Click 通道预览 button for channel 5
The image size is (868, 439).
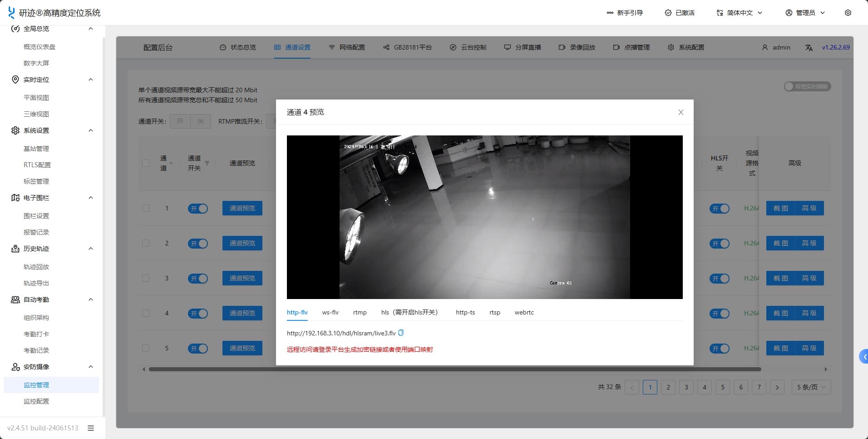pyautogui.click(x=242, y=348)
